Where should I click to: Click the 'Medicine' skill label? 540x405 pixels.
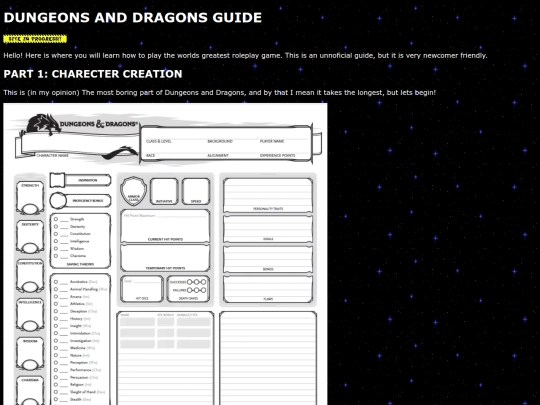pyautogui.click(x=77, y=348)
